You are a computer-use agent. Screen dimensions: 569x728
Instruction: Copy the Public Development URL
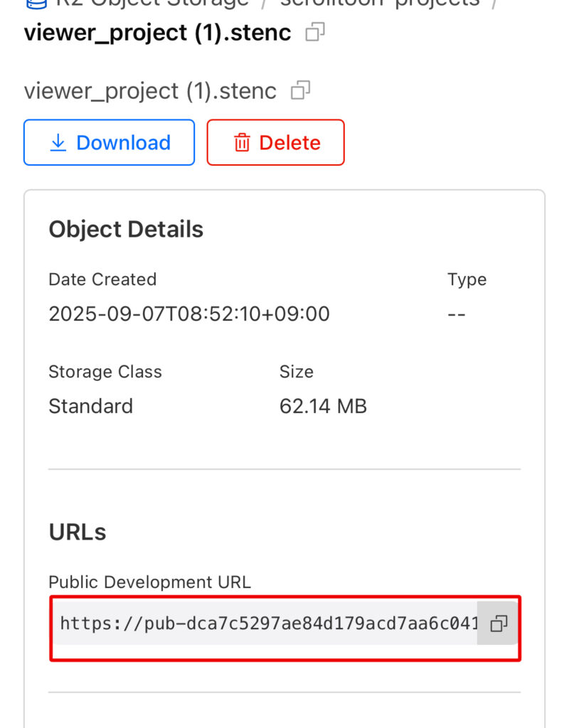pyautogui.click(x=499, y=624)
